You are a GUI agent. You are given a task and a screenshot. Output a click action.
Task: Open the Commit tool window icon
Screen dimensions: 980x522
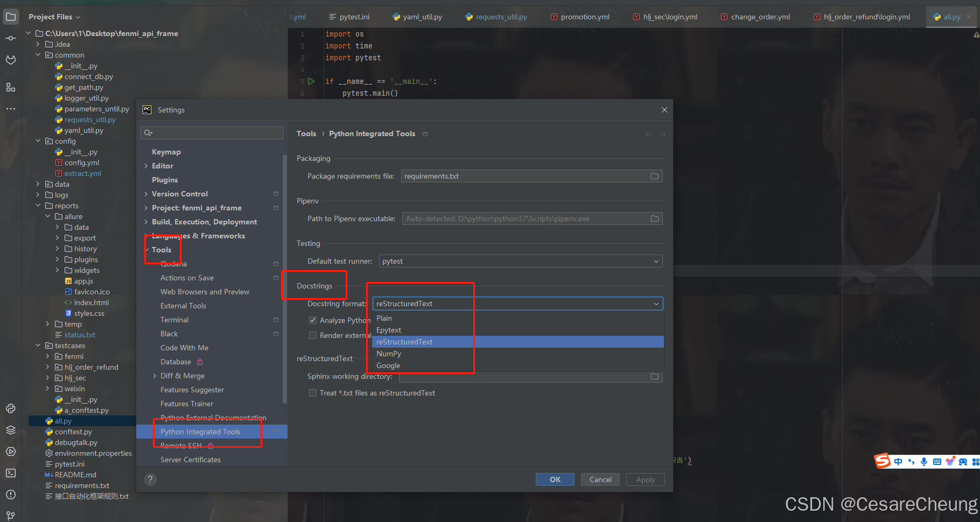point(10,38)
